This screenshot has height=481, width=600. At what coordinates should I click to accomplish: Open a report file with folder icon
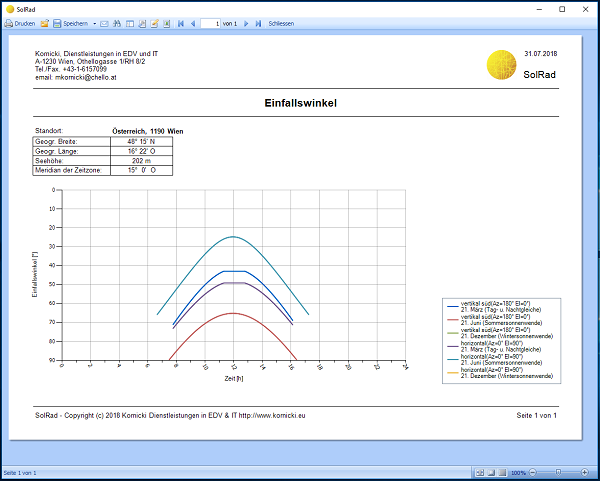[45, 23]
